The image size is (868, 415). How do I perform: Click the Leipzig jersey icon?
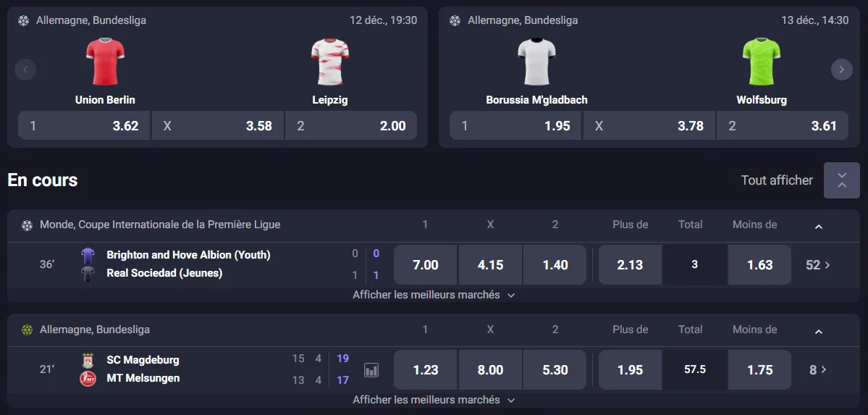click(x=330, y=62)
